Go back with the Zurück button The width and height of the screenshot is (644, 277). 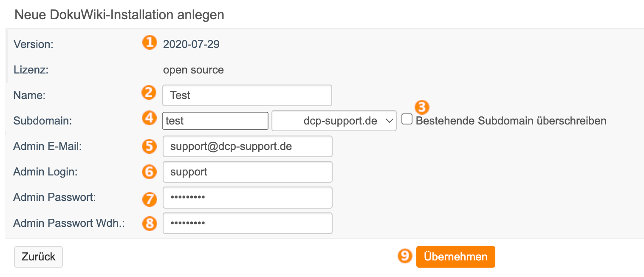click(x=38, y=257)
